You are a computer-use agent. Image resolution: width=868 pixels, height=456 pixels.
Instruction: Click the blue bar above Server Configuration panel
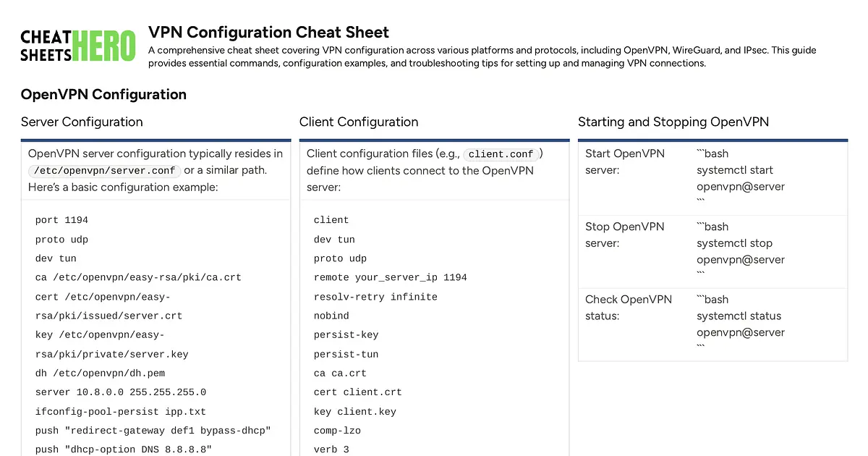pyautogui.click(x=156, y=139)
